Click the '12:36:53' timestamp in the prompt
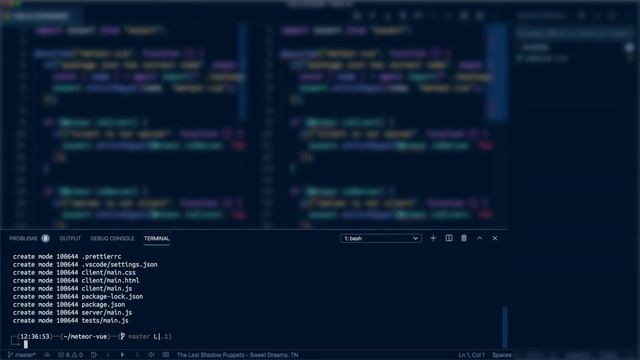Image resolution: width=640 pixels, height=360 pixels. click(x=35, y=337)
